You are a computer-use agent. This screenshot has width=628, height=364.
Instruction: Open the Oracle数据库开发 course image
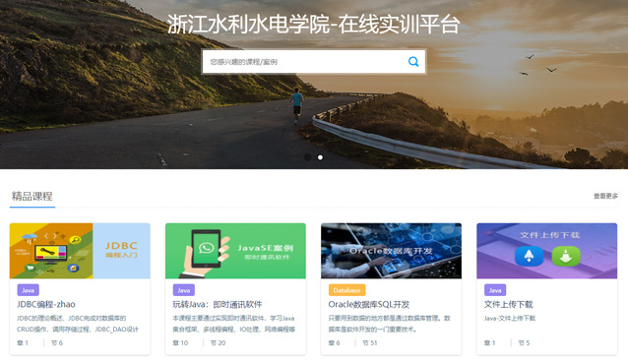click(x=392, y=251)
